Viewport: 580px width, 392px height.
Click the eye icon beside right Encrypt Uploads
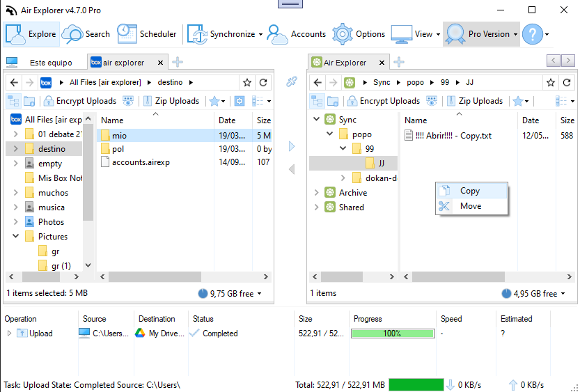tap(432, 100)
